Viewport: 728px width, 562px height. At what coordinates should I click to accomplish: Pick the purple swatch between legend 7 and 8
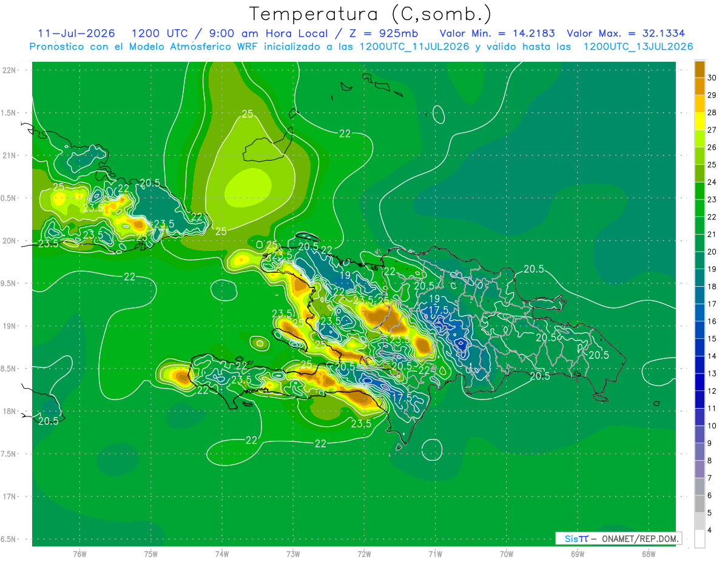(699, 469)
